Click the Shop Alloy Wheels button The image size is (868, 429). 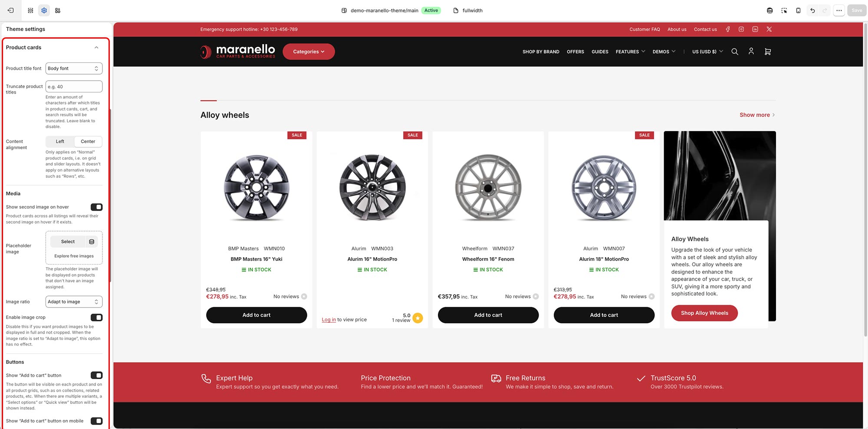tap(704, 313)
